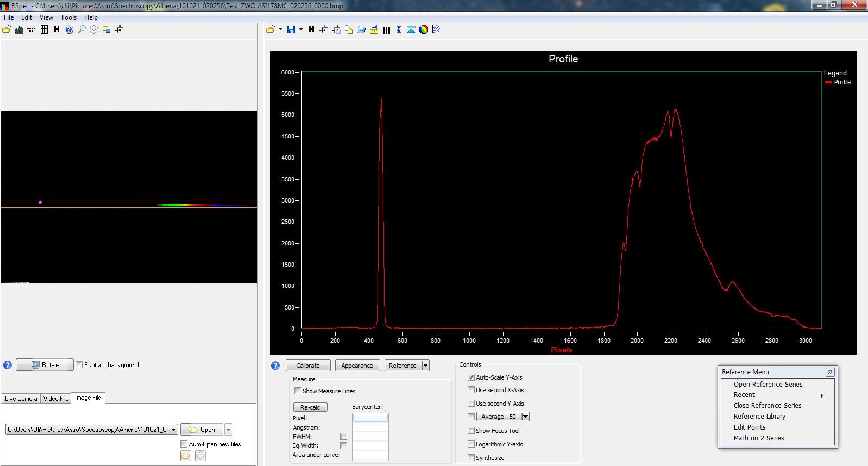Click the stacked curves icon in profile toolbar

point(436,29)
